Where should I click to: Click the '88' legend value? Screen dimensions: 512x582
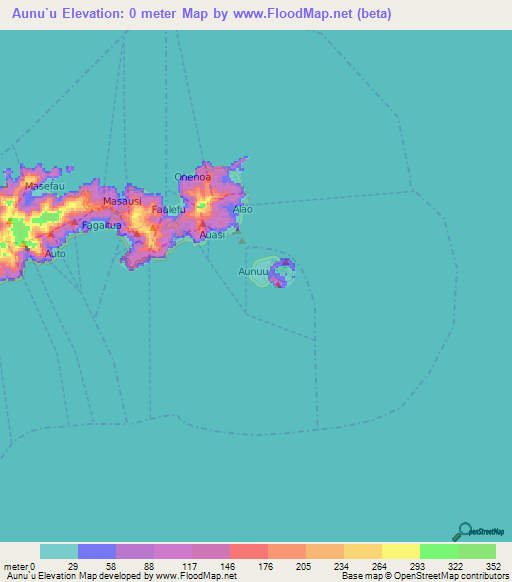[149, 567]
